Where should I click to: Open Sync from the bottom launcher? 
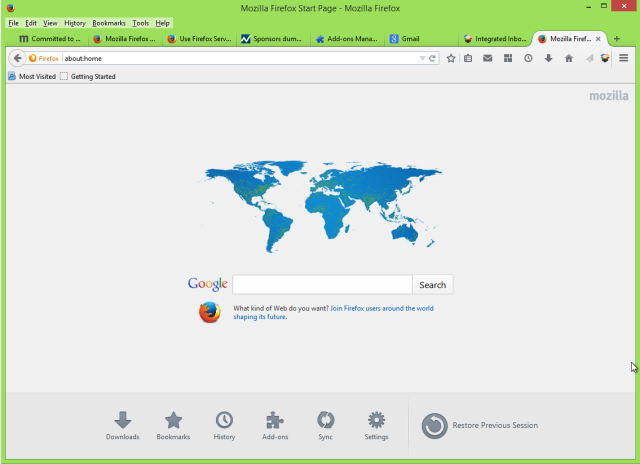coord(325,426)
